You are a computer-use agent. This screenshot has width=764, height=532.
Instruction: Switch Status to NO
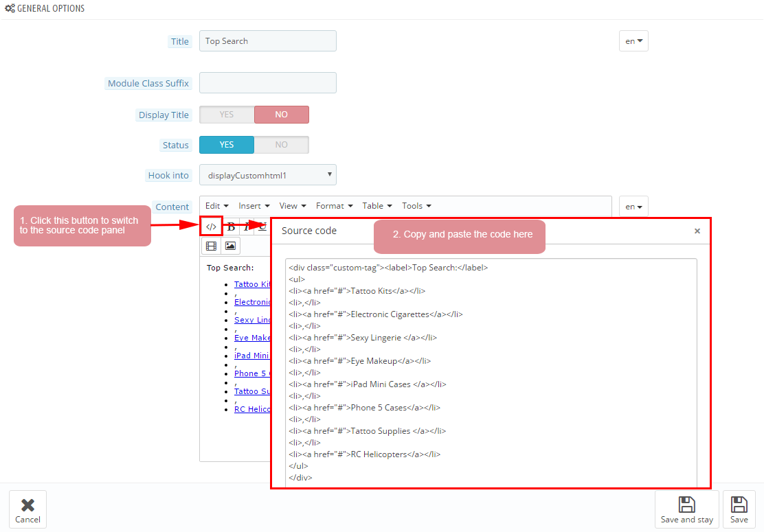click(x=281, y=145)
